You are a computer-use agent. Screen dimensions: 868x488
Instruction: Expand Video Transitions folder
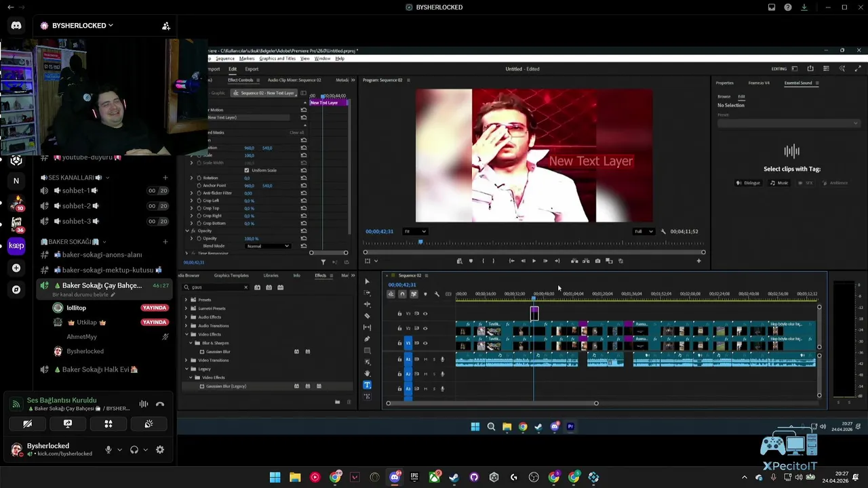(186, 360)
